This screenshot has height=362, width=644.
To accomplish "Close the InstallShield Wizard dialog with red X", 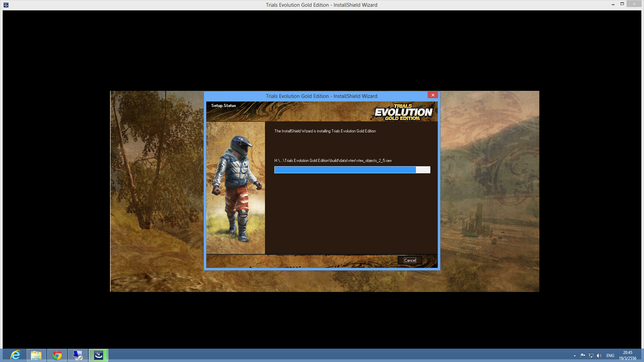I will tap(433, 95).
